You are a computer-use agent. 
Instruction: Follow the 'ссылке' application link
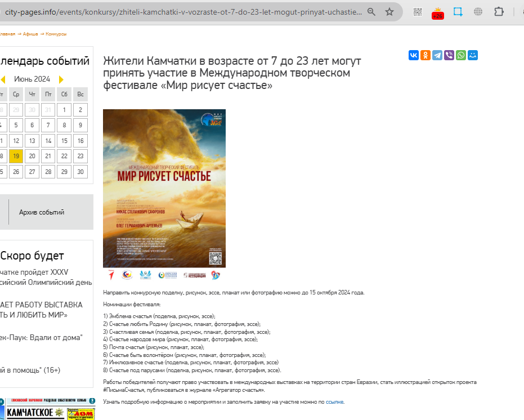(x=334, y=402)
